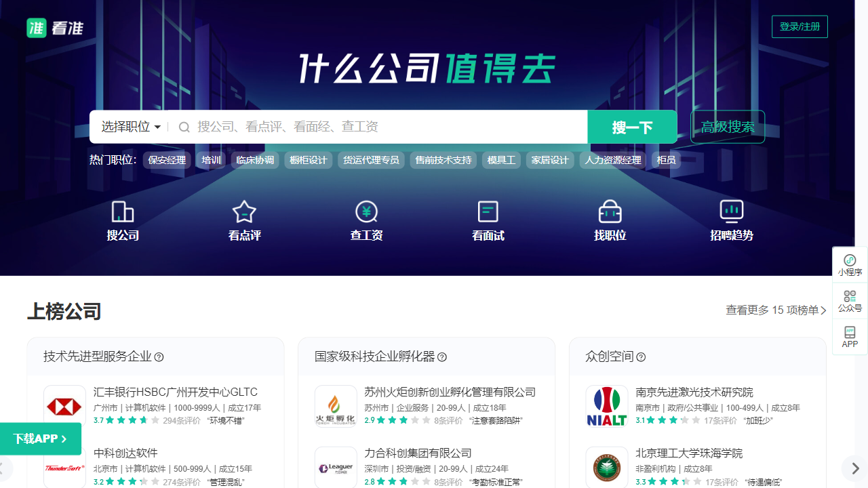The image size is (868, 488).
Task: Select the 人力资源经理 hot job tag
Action: (x=612, y=160)
